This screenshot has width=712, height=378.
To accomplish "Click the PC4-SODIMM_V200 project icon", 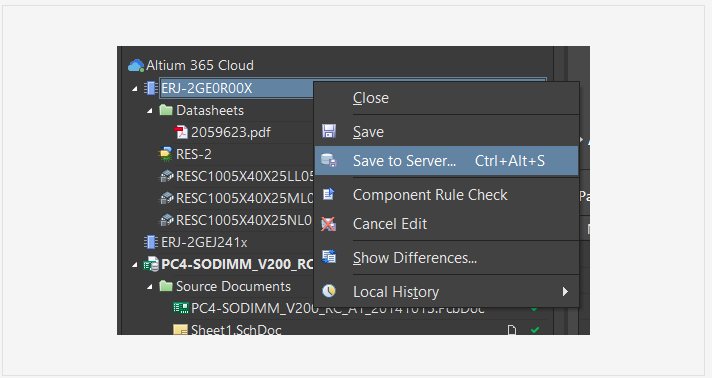I will pyautogui.click(x=151, y=264).
